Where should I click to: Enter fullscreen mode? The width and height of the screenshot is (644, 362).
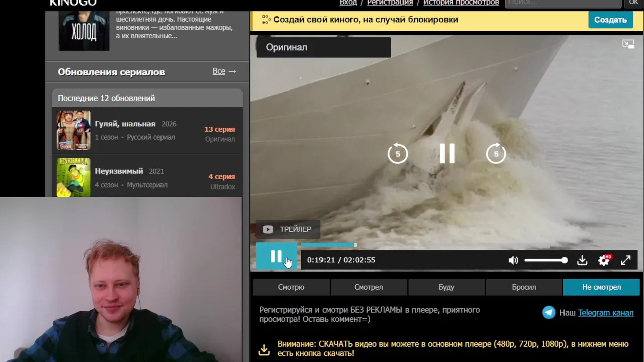[x=626, y=260]
